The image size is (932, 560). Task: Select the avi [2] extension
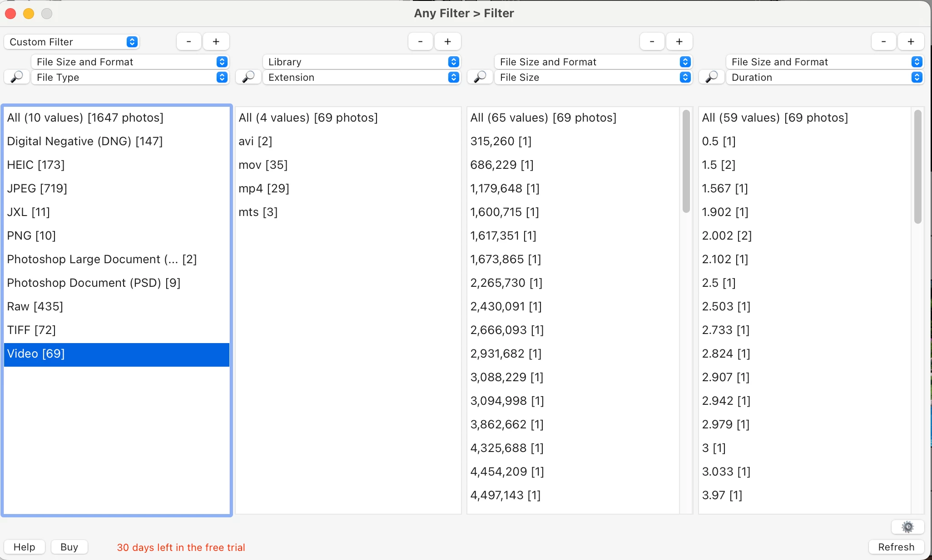pos(348,142)
